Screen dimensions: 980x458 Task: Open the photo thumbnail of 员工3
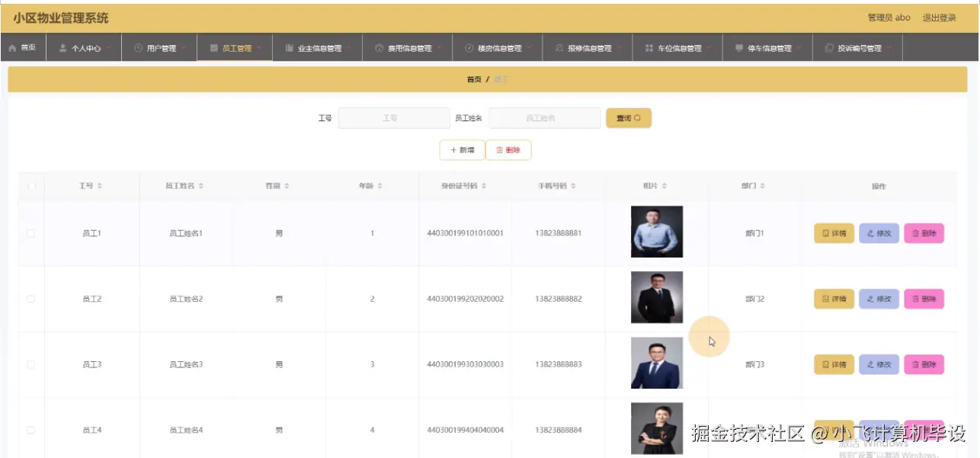pyautogui.click(x=657, y=363)
